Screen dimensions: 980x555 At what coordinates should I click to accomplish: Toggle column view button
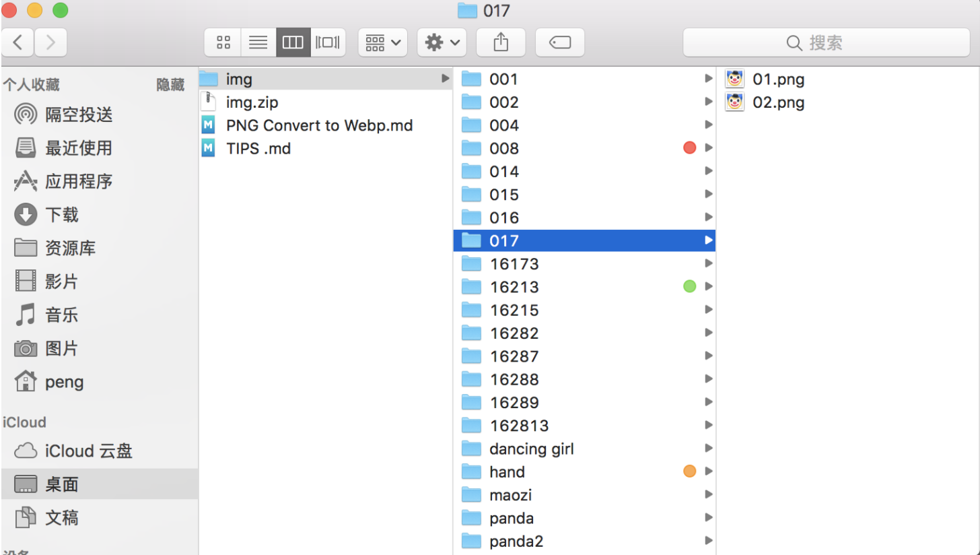point(293,42)
